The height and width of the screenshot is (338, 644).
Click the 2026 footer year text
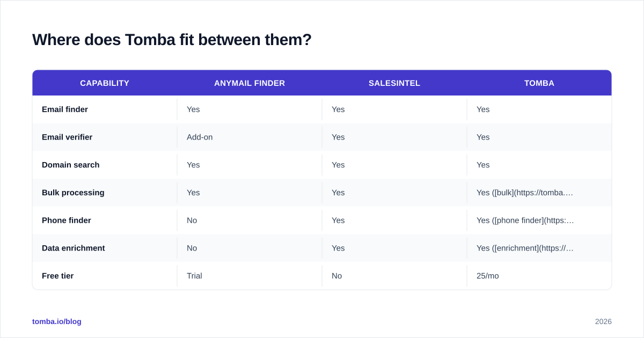(603, 321)
